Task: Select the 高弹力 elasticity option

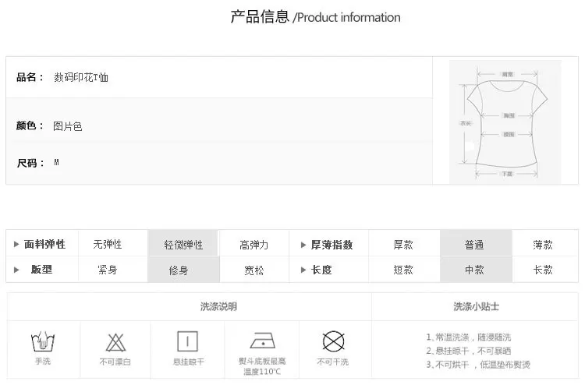Action: coord(253,245)
